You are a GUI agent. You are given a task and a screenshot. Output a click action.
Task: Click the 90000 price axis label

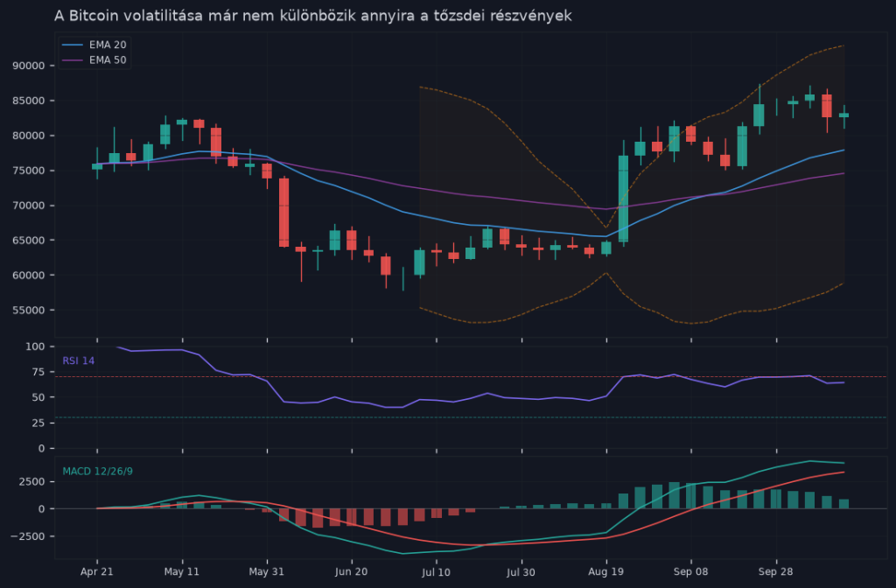(29, 66)
